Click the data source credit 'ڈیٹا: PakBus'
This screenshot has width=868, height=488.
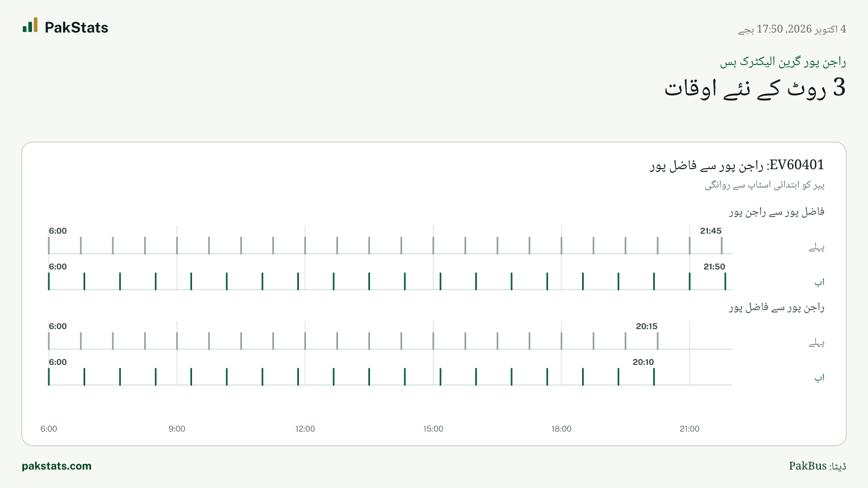(x=818, y=466)
